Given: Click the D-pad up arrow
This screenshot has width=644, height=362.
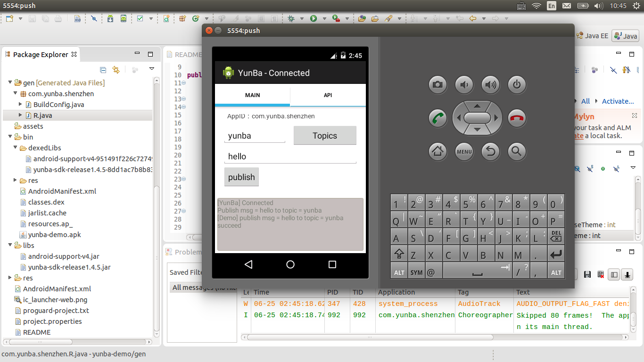Looking at the screenshot, I should tap(478, 105).
